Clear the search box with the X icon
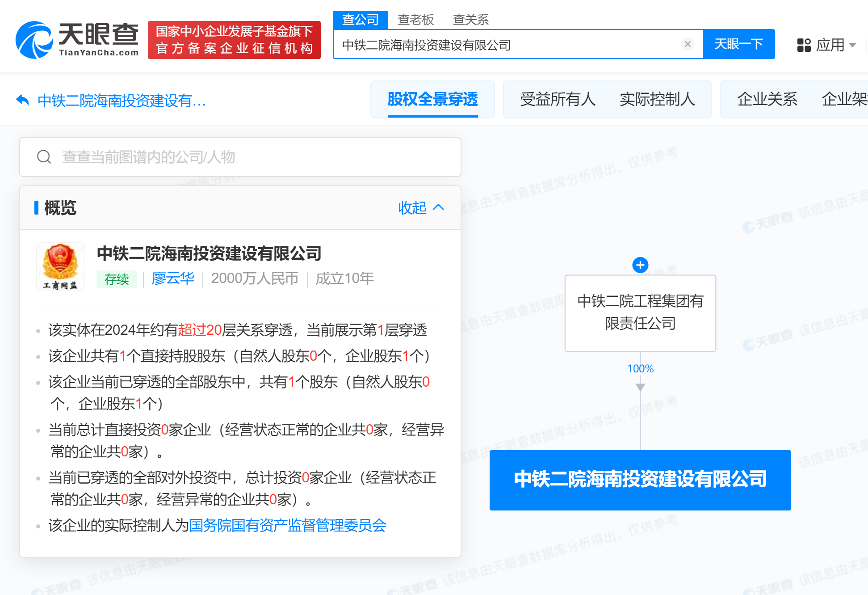Viewport: 868px width, 595px height. (688, 44)
